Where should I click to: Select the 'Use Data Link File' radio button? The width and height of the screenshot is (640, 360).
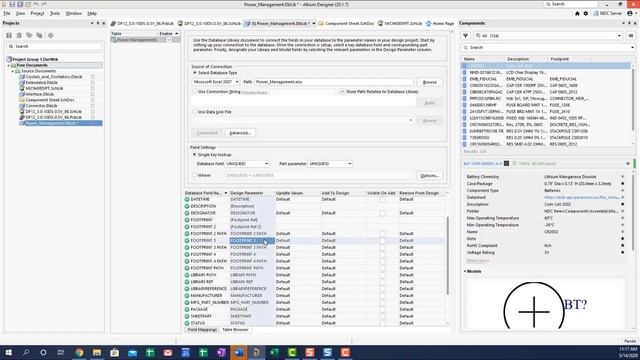pyautogui.click(x=195, y=112)
